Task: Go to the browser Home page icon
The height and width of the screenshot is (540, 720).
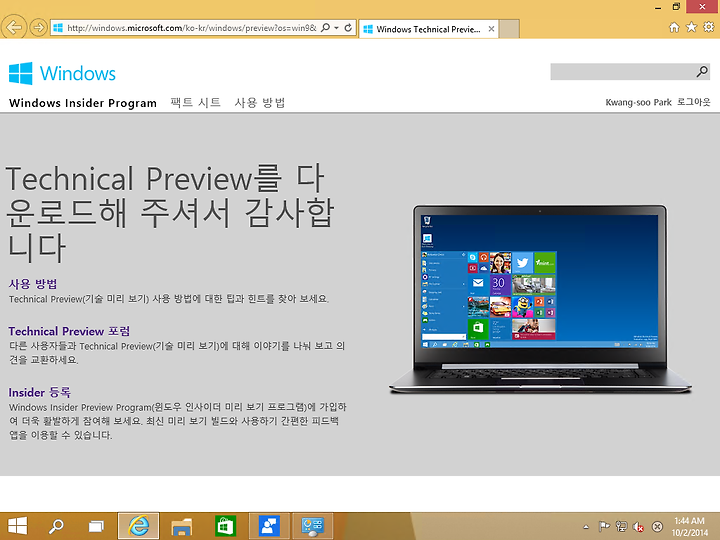Action: point(674,28)
